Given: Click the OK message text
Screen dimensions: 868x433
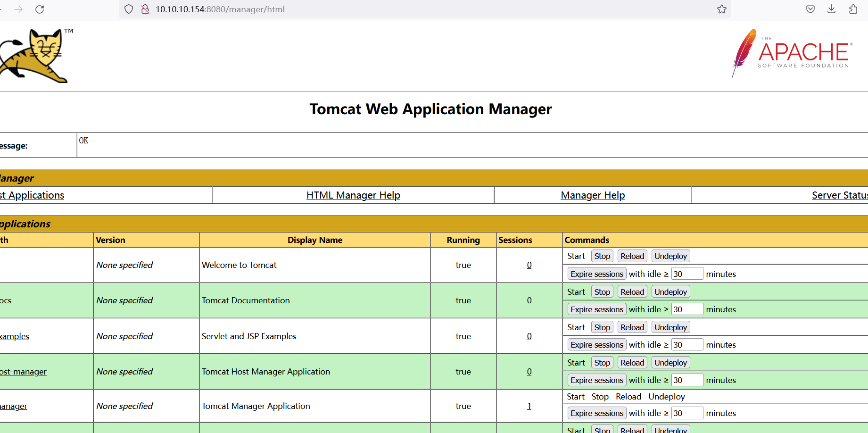Looking at the screenshot, I should click(83, 141).
